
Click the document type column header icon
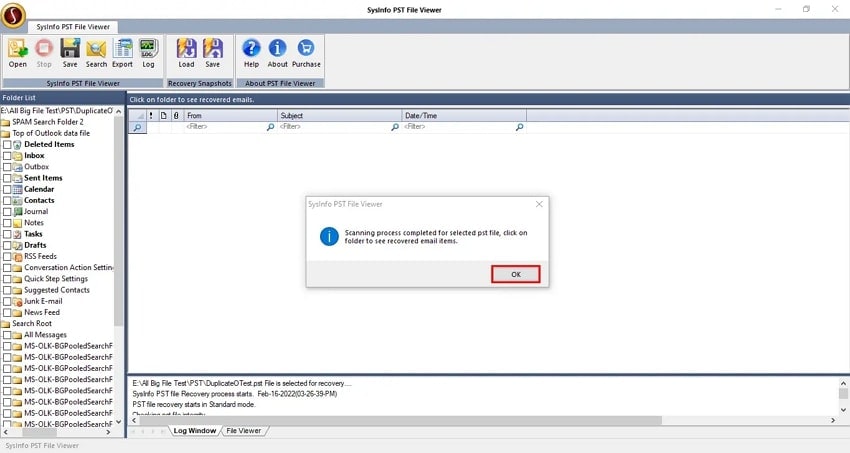coord(163,115)
